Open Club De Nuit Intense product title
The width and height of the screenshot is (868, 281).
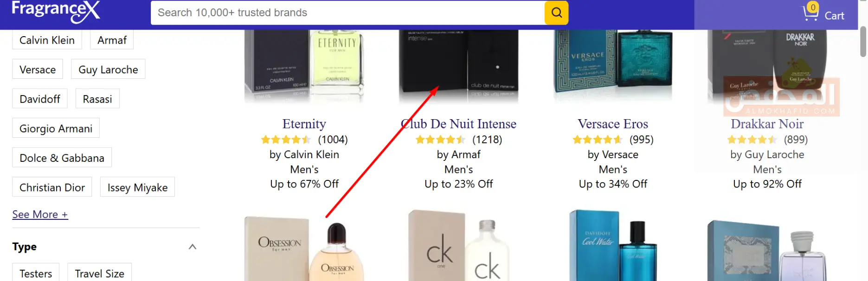pos(458,124)
